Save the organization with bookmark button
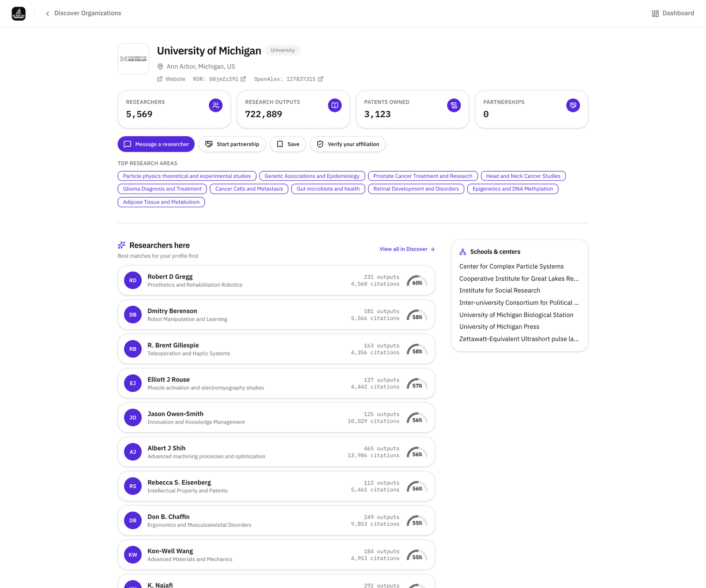This screenshot has height=588, width=706. (288, 144)
